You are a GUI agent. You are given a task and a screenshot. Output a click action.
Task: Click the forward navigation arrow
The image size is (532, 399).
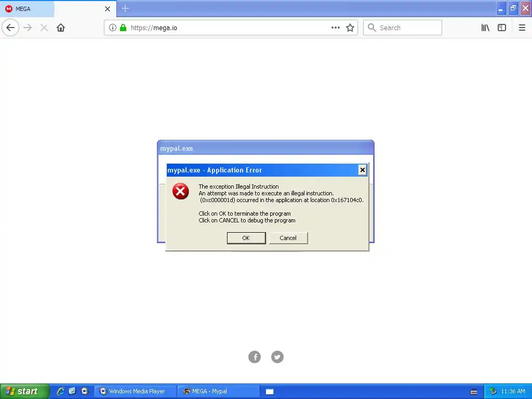tap(28, 28)
